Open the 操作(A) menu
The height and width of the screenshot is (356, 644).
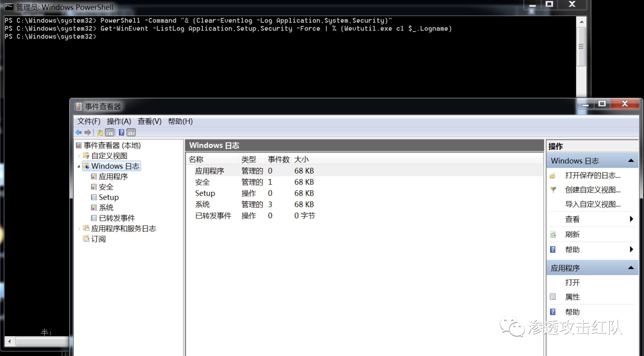coord(119,121)
